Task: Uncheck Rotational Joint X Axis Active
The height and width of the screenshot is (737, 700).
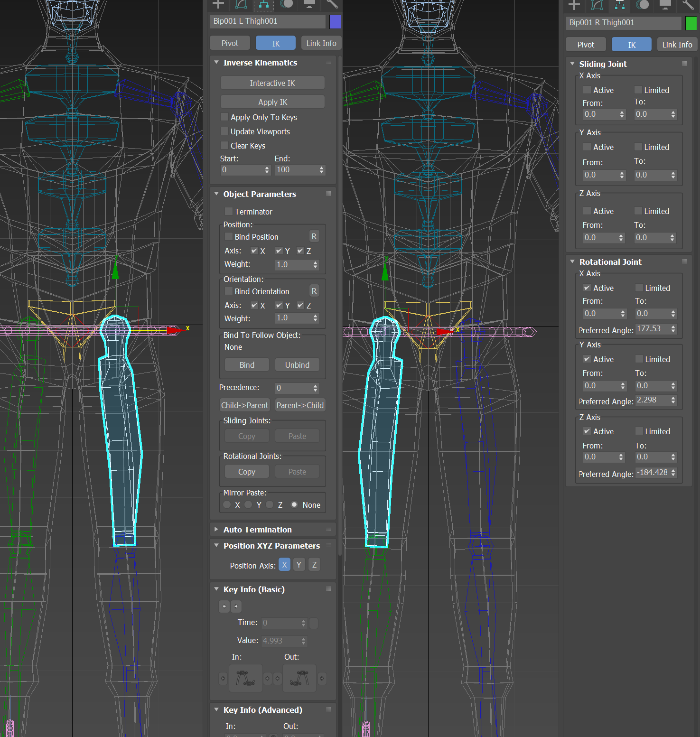Action: click(x=587, y=288)
